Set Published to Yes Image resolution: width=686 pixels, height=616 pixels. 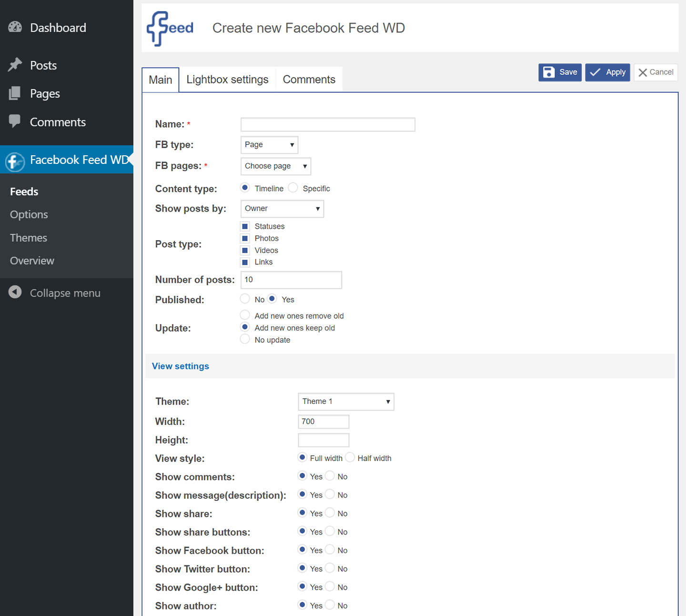(x=272, y=299)
